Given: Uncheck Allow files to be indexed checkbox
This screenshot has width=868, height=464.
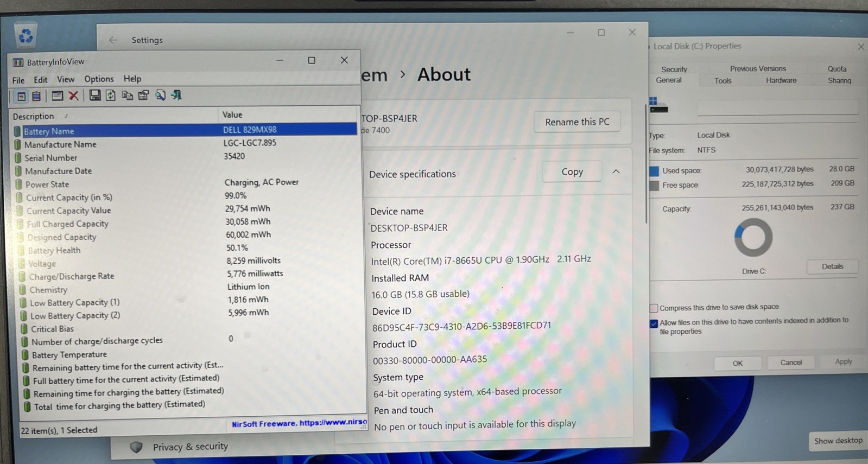Looking at the screenshot, I should pyautogui.click(x=654, y=323).
